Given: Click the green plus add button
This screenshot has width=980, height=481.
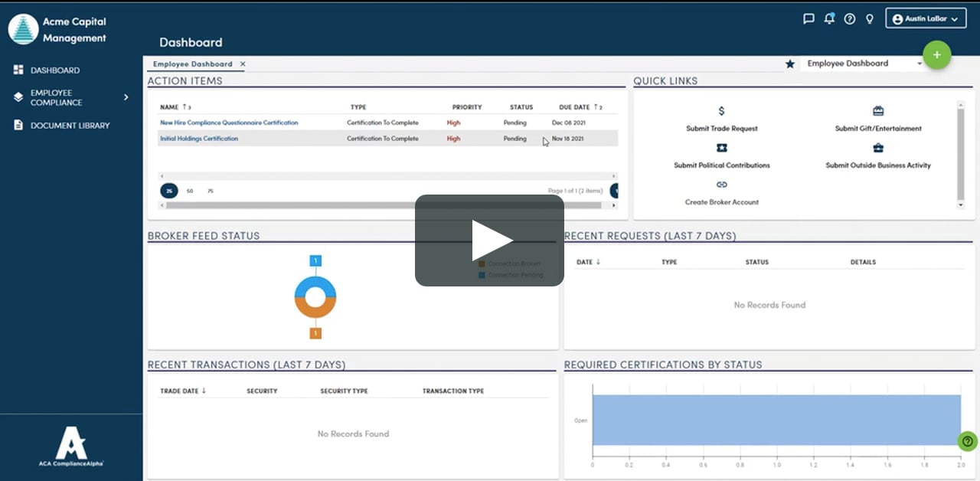Looking at the screenshot, I should tap(937, 55).
